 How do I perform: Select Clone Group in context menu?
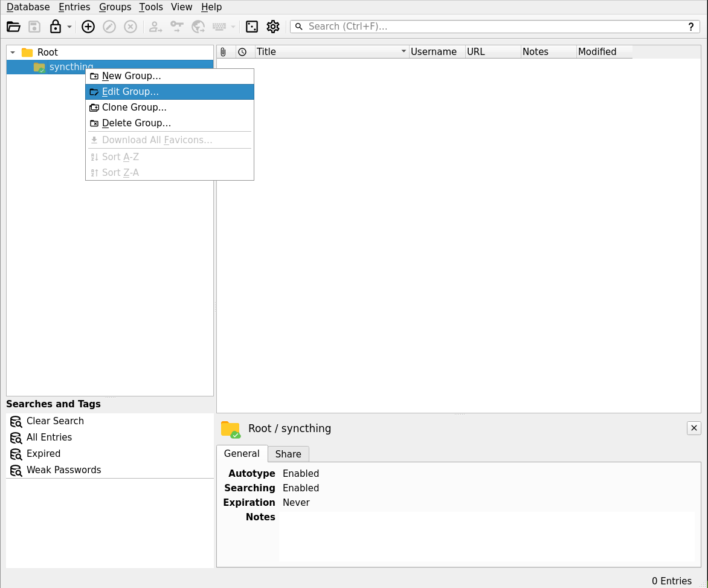[x=134, y=108]
